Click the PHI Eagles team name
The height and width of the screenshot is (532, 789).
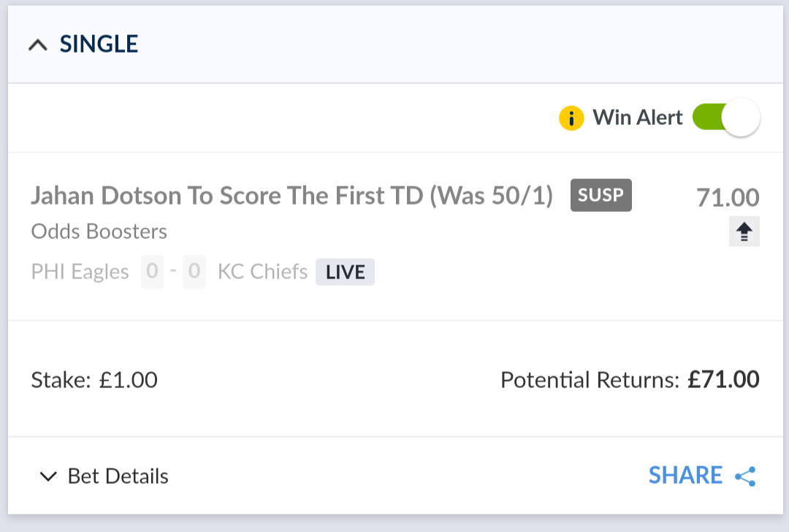tap(80, 272)
